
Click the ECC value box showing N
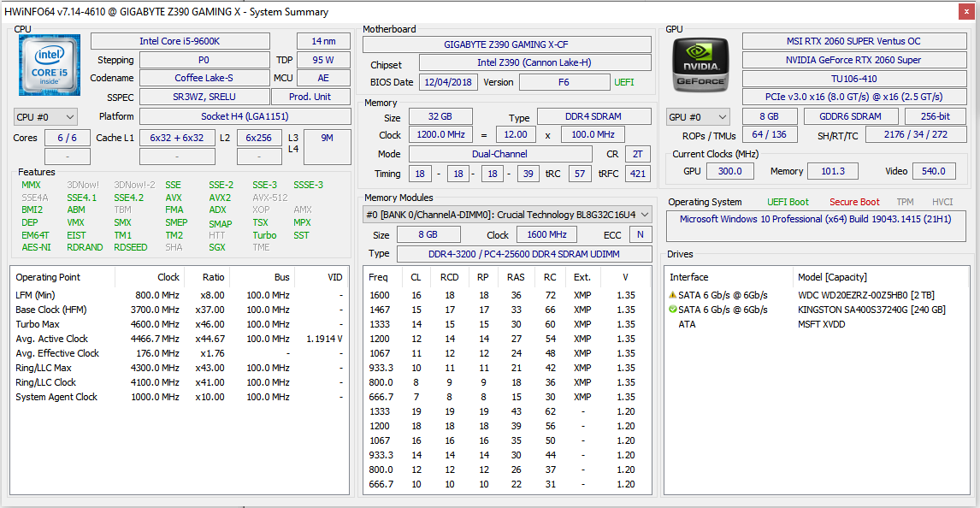point(639,234)
